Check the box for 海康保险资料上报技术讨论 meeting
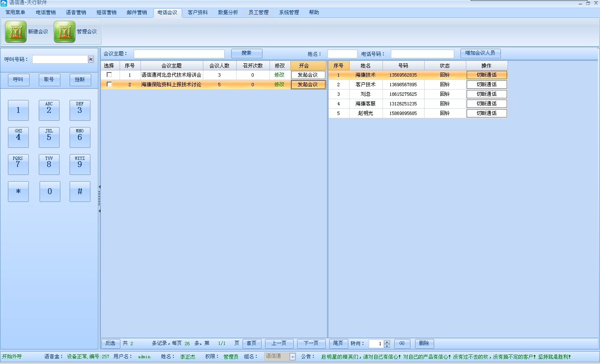 pos(109,85)
